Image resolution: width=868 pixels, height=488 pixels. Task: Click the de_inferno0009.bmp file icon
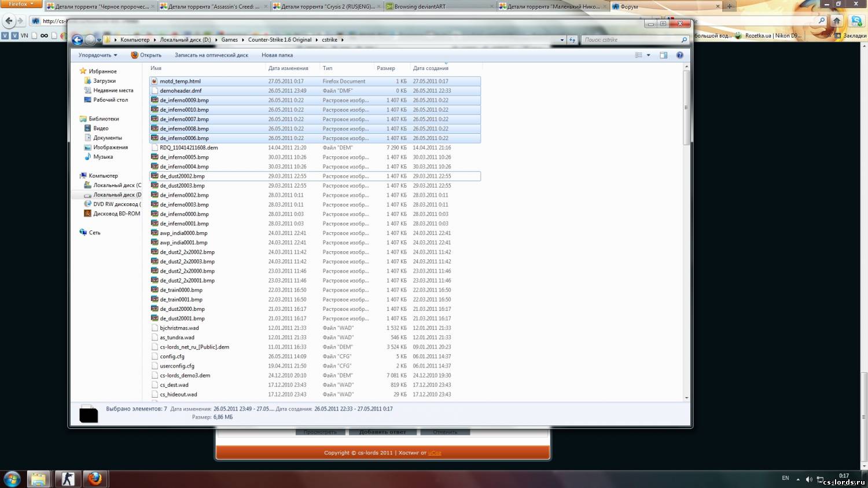[155, 100]
